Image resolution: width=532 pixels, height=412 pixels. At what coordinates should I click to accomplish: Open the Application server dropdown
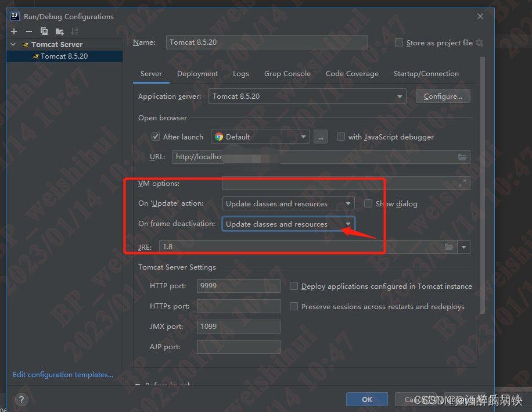[x=400, y=96]
